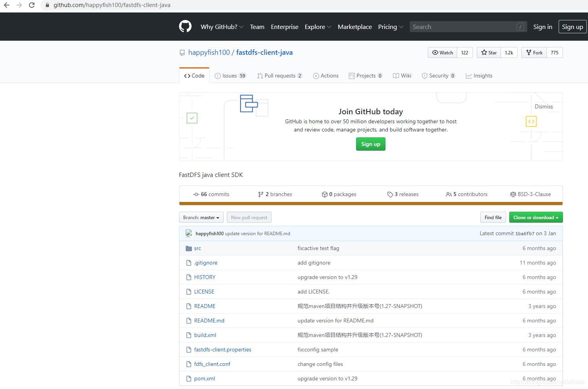This screenshot has height=389, width=588.
Task: Click Sign in in the header
Action: [543, 27]
